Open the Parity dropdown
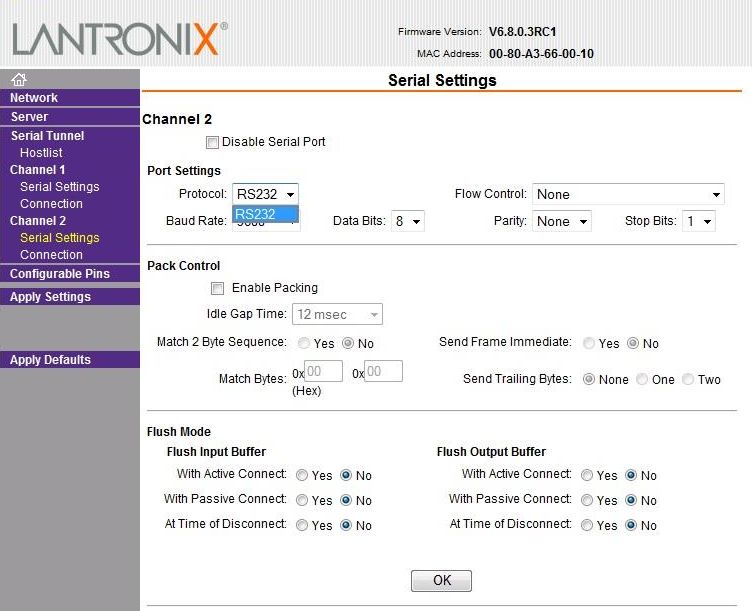Viewport: 752px width, 611px height. pyautogui.click(x=561, y=221)
